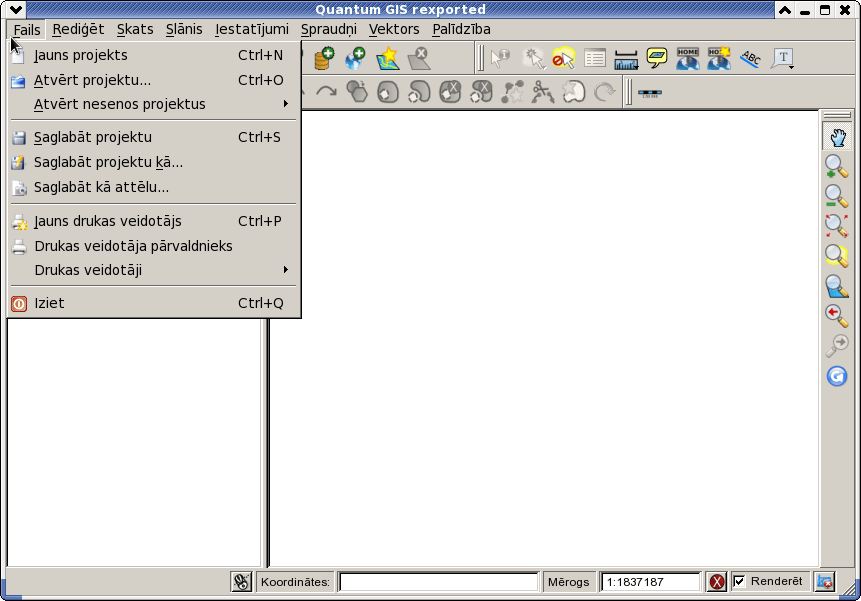This screenshot has width=861, height=601.
Task: Select the Pan map hand tool
Action: 837,137
